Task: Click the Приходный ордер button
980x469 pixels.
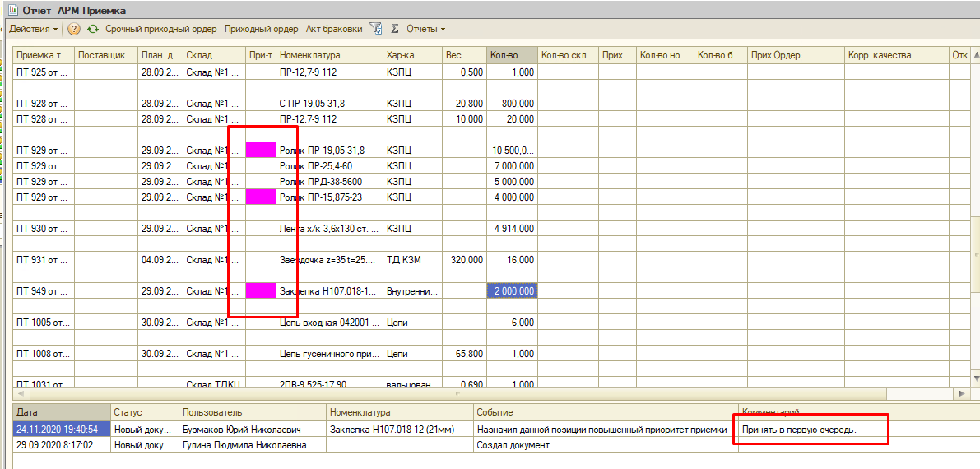Action: (261, 29)
